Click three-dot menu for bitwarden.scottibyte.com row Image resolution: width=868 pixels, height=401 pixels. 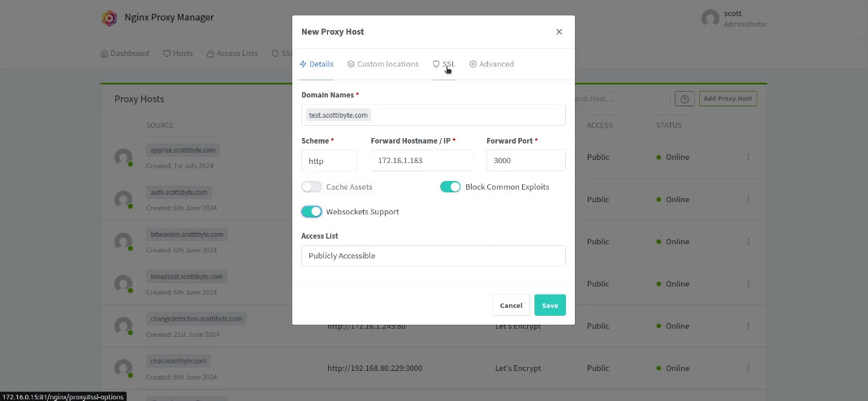click(x=749, y=242)
